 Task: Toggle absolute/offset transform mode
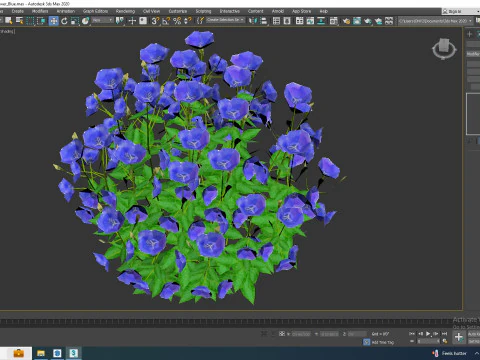click(282, 333)
